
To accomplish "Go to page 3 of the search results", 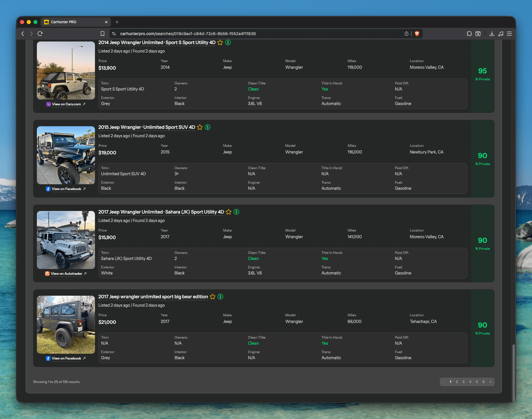I will point(463,382).
